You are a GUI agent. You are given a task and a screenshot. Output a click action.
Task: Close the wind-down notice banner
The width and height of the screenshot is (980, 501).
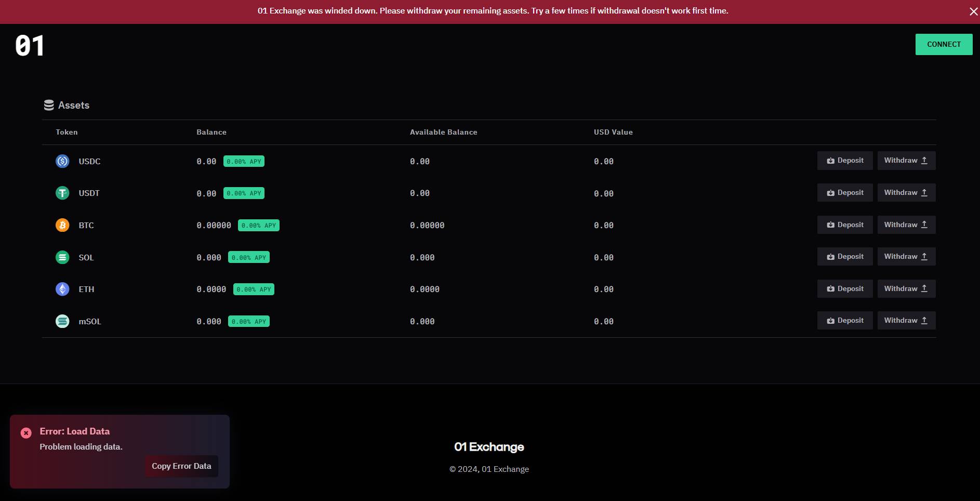973,11
